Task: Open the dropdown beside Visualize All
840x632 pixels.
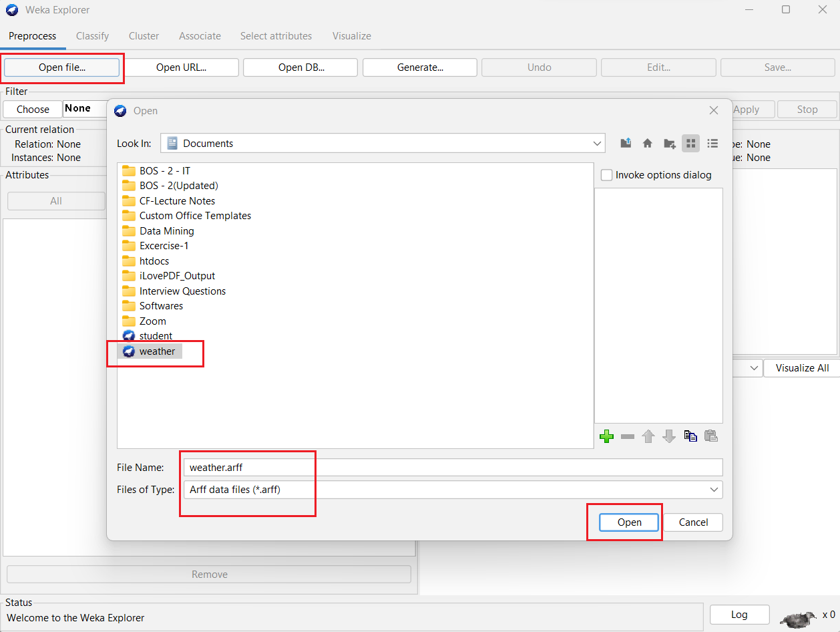Action: [755, 368]
